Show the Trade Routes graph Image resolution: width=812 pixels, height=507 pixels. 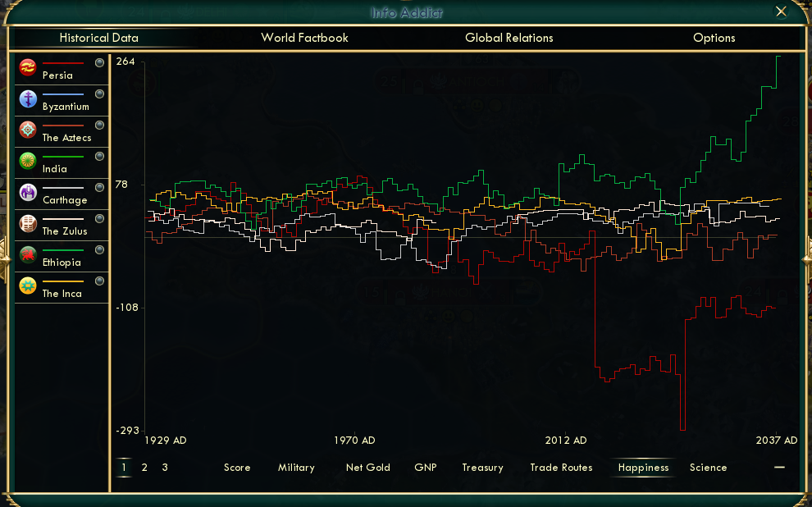click(x=561, y=468)
